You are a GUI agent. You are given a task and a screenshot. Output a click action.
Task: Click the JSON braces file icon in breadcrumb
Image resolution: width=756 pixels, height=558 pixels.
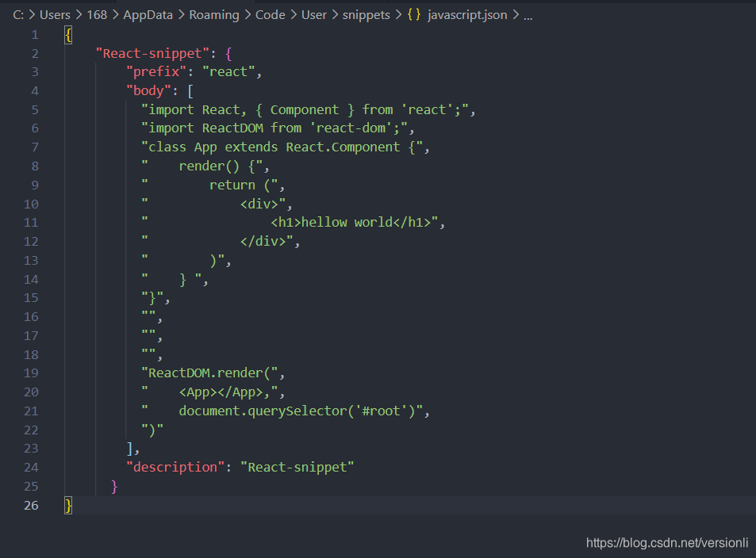pyautogui.click(x=413, y=15)
